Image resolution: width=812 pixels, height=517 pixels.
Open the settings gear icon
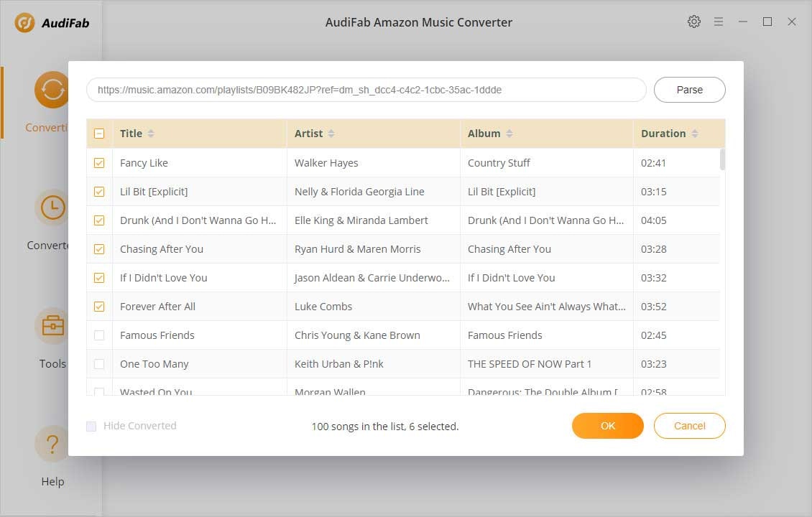[694, 22]
